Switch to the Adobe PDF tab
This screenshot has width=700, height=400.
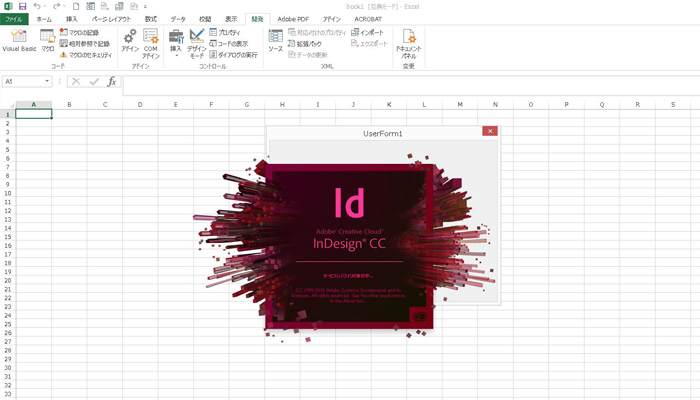pyautogui.click(x=293, y=19)
